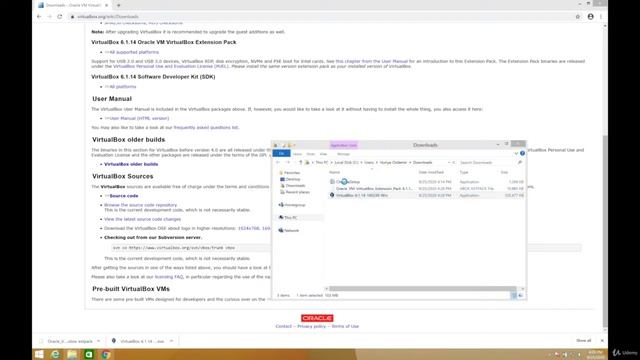Screen dimensions: 640x360
Task: Close the Chrome downloads bar
Action: pyautogui.click(x=602, y=340)
